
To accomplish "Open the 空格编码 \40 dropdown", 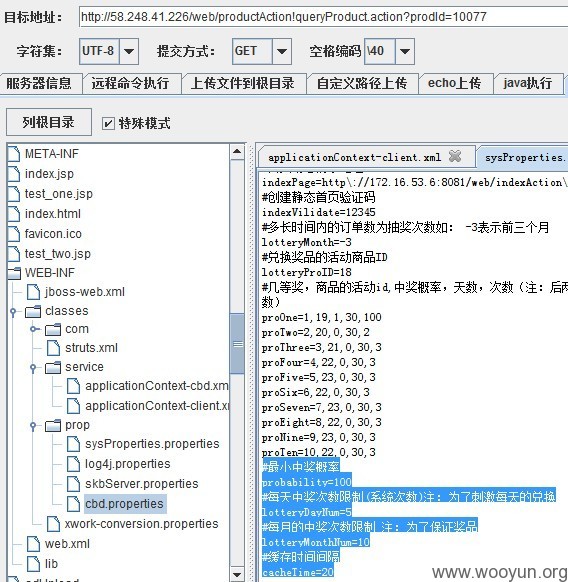I will pyautogui.click(x=405, y=51).
